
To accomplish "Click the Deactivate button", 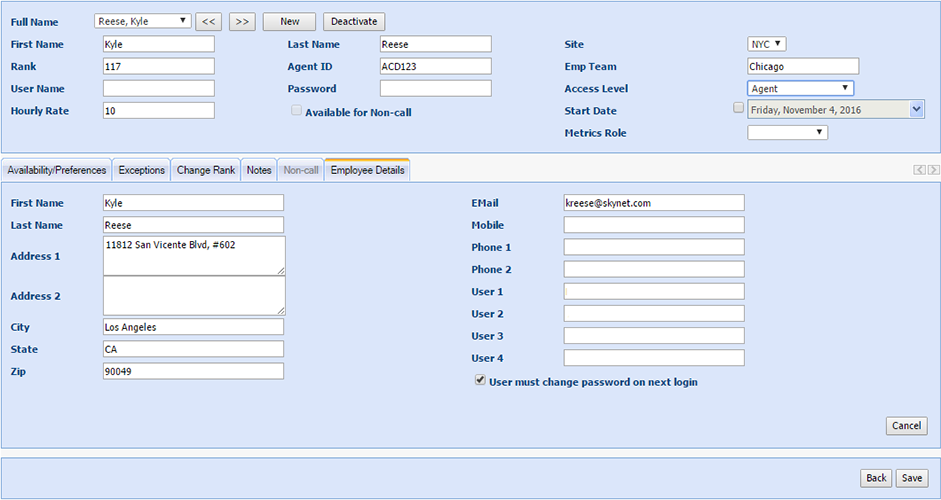I will pos(353,21).
